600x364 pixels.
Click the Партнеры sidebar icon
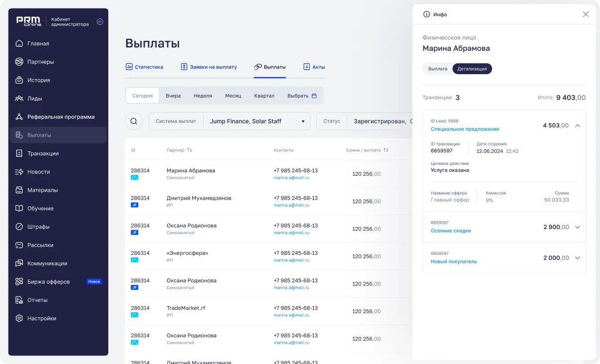(19, 62)
